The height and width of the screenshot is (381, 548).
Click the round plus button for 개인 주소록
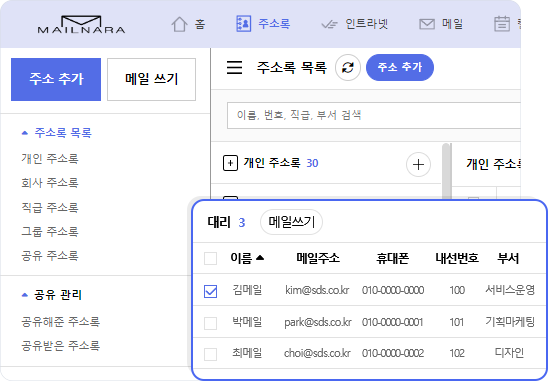pos(418,164)
